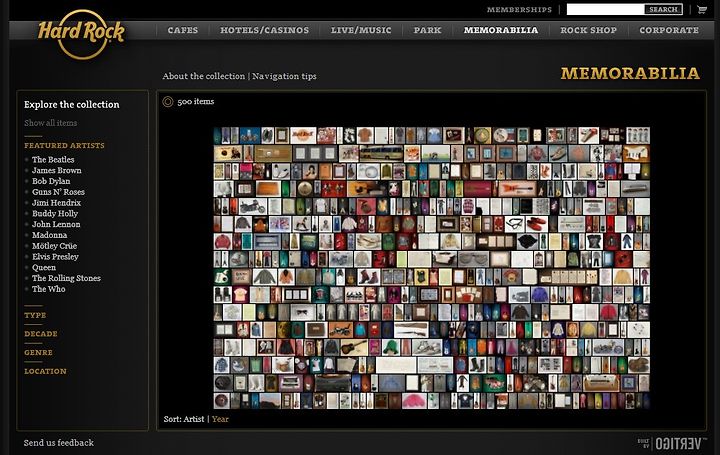Open the Rock Shop menu
Image resolution: width=720 pixels, height=455 pixels.
tap(588, 30)
